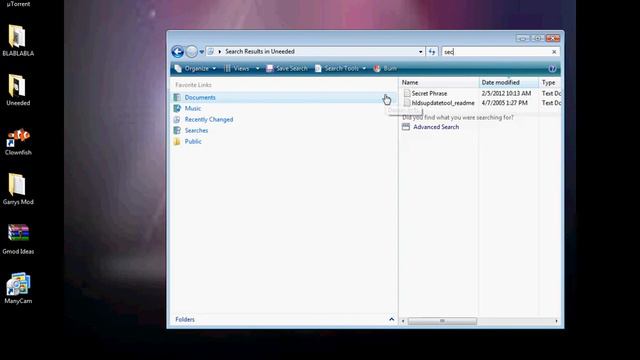Image resolution: width=640 pixels, height=360 pixels.
Task: Click the Searches icon in sidebar
Action: coord(177,130)
